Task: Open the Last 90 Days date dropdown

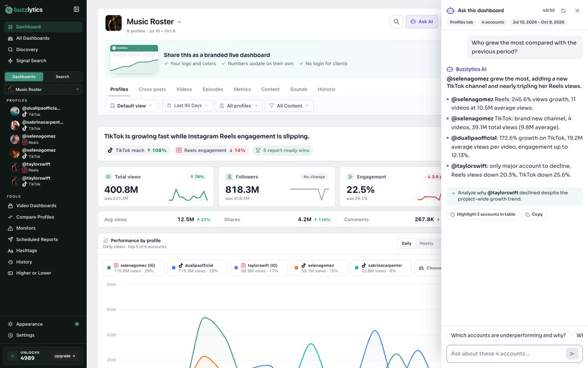Action: coord(187,106)
